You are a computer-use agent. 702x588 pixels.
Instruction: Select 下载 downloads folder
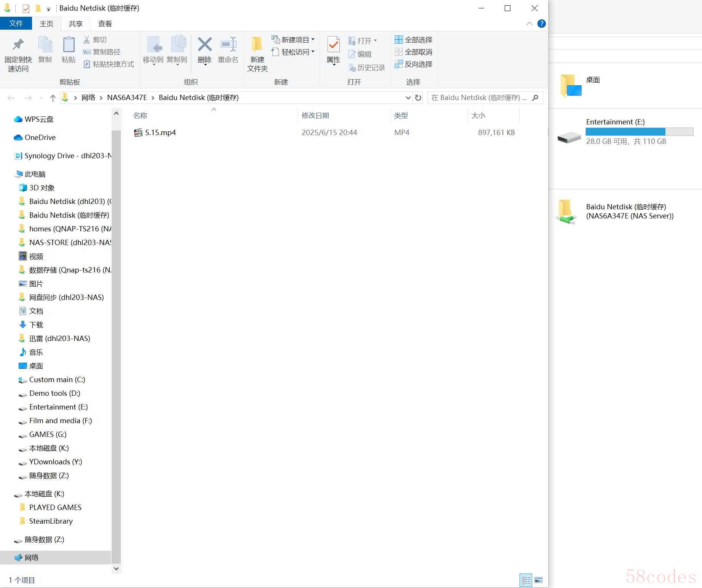pos(31,325)
